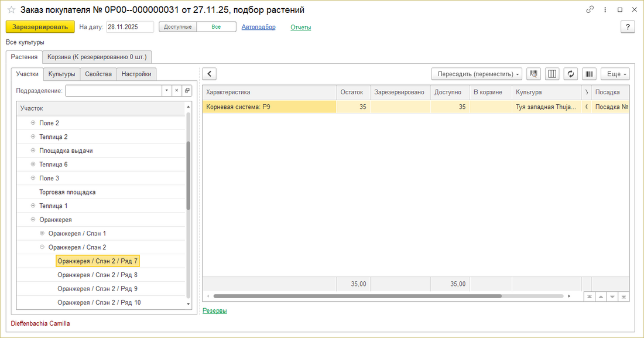Click the Зарезервировано column header
Viewport: 644px width, 338px height.
pyautogui.click(x=400, y=92)
